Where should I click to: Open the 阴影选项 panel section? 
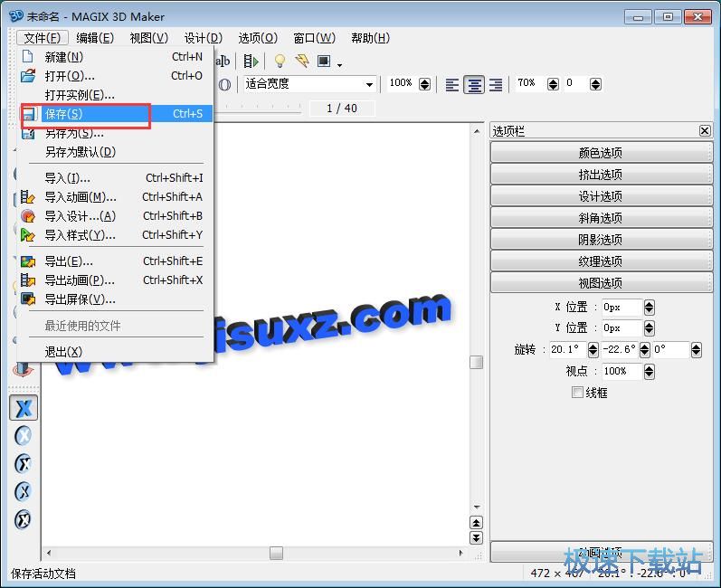(601, 240)
